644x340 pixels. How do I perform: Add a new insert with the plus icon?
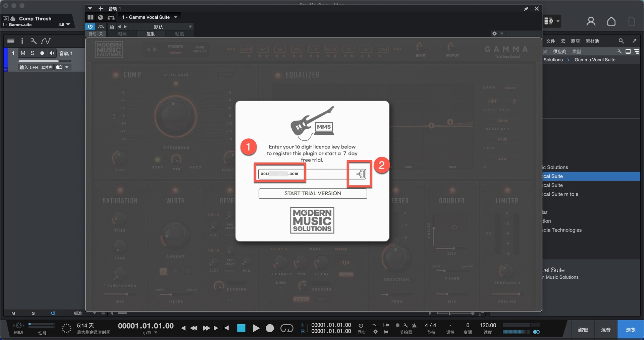(x=100, y=8)
